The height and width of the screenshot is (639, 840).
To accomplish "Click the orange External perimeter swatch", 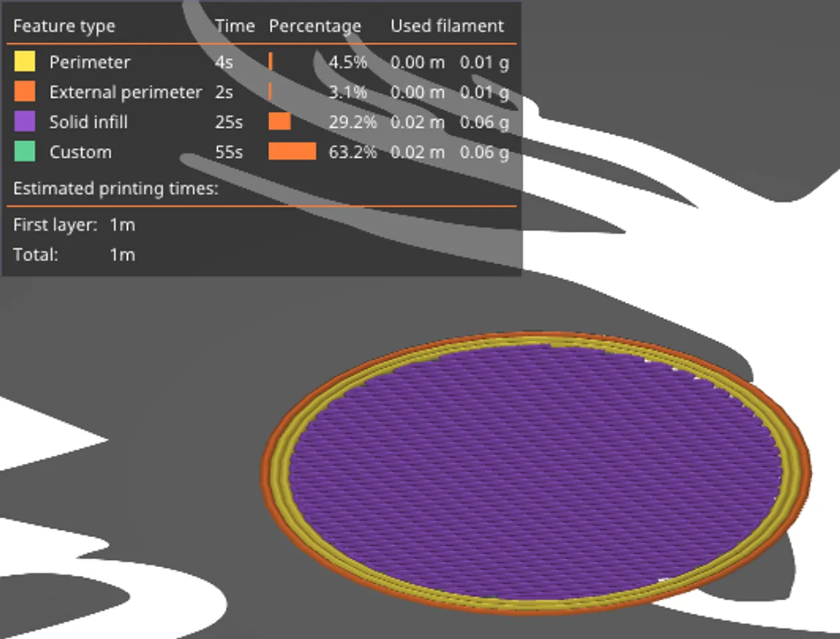I will [x=25, y=91].
